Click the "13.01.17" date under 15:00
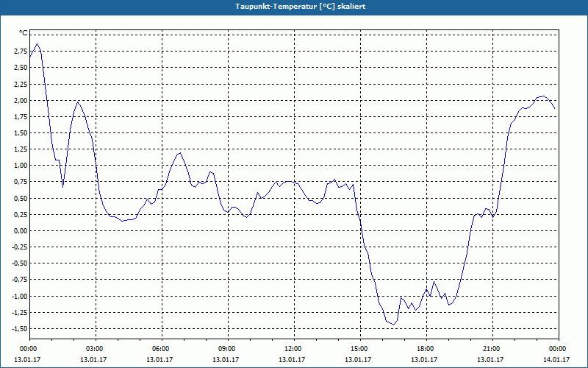Viewport: 588px width, 368px height. pyautogui.click(x=358, y=360)
